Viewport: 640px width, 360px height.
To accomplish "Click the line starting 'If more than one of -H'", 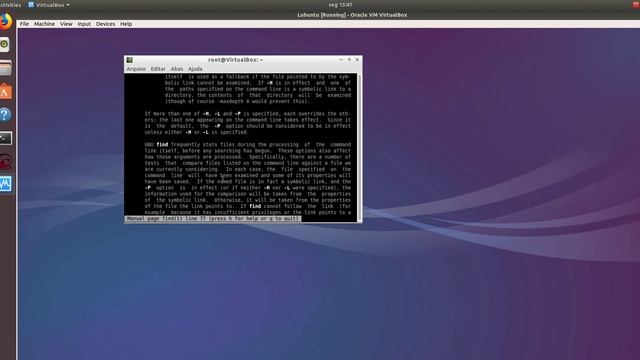I will (247, 114).
